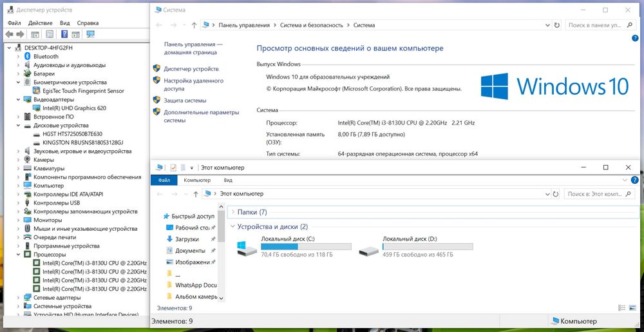Click the Локальный диск (C:) drive icon
The height and width of the screenshot is (332, 644).
(247, 248)
